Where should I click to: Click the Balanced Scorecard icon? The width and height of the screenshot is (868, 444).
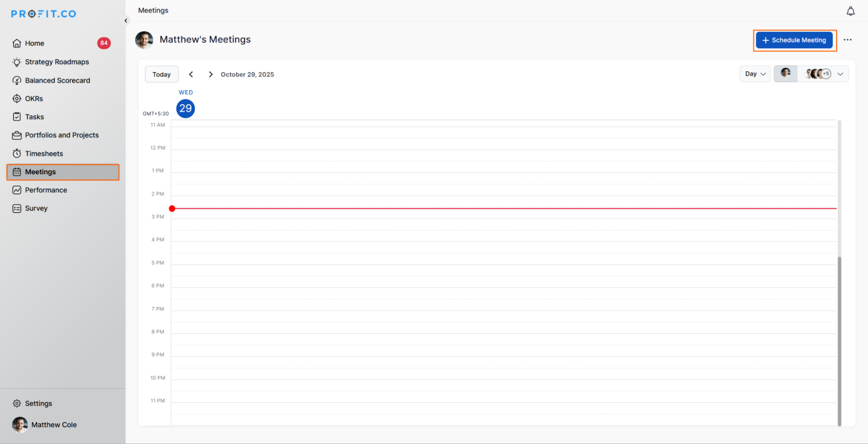[x=17, y=81]
